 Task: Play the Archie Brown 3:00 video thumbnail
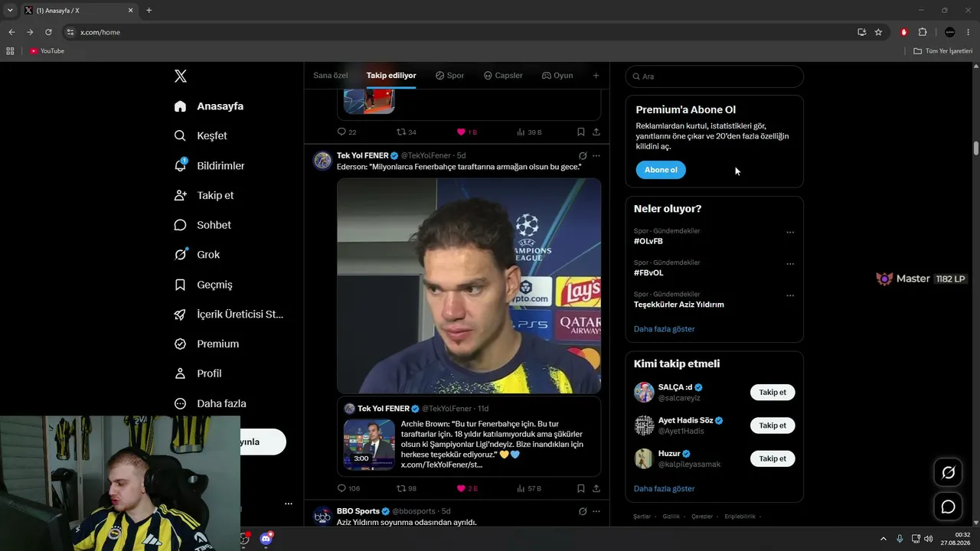click(369, 444)
